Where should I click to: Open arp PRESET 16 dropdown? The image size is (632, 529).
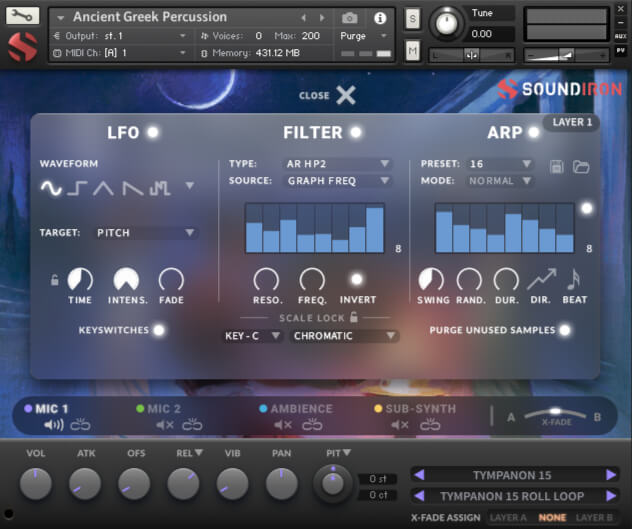tap(500, 164)
